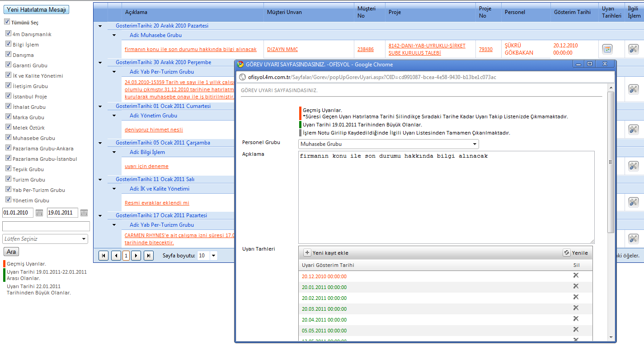Open calendar picker next to 19.01.2011 date
The height and width of the screenshot is (350, 644).
(84, 213)
